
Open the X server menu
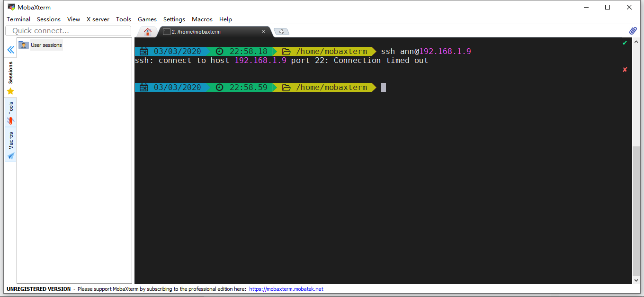point(98,19)
